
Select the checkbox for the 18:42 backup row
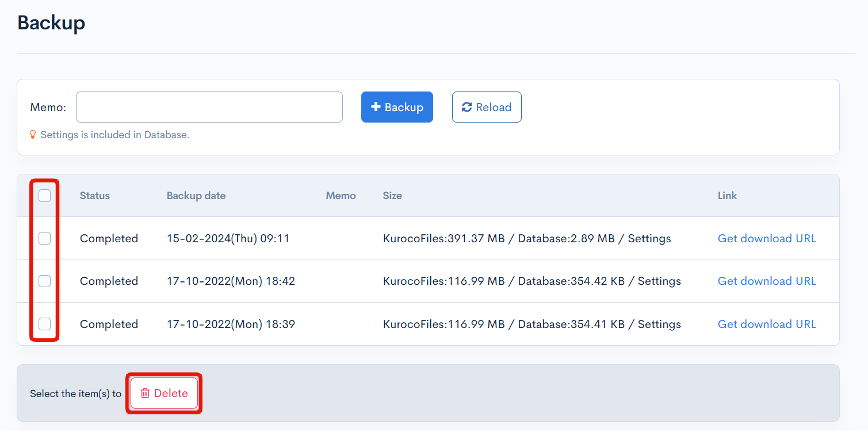click(x=44, y=281)
